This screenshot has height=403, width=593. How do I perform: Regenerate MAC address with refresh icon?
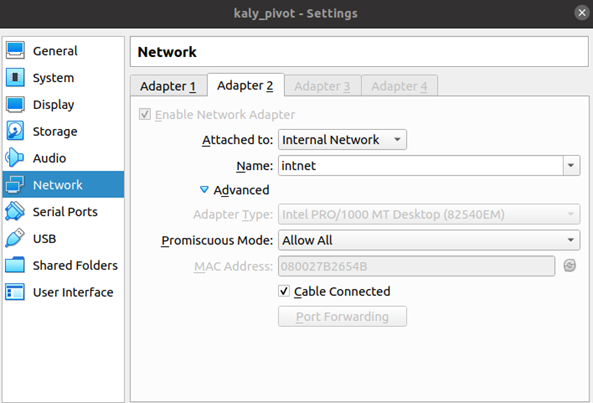pyautogui.click(x=570, y=266)
